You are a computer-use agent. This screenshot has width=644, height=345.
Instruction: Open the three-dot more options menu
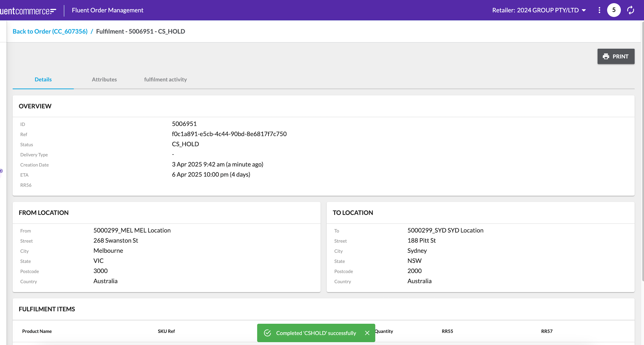coord(599,10)
